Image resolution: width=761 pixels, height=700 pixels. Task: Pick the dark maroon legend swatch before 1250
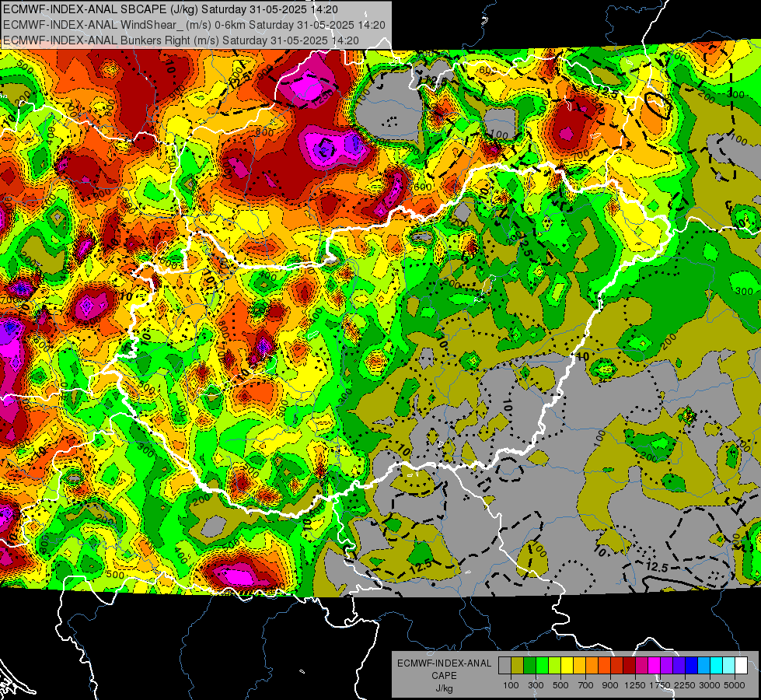[630, 665]
